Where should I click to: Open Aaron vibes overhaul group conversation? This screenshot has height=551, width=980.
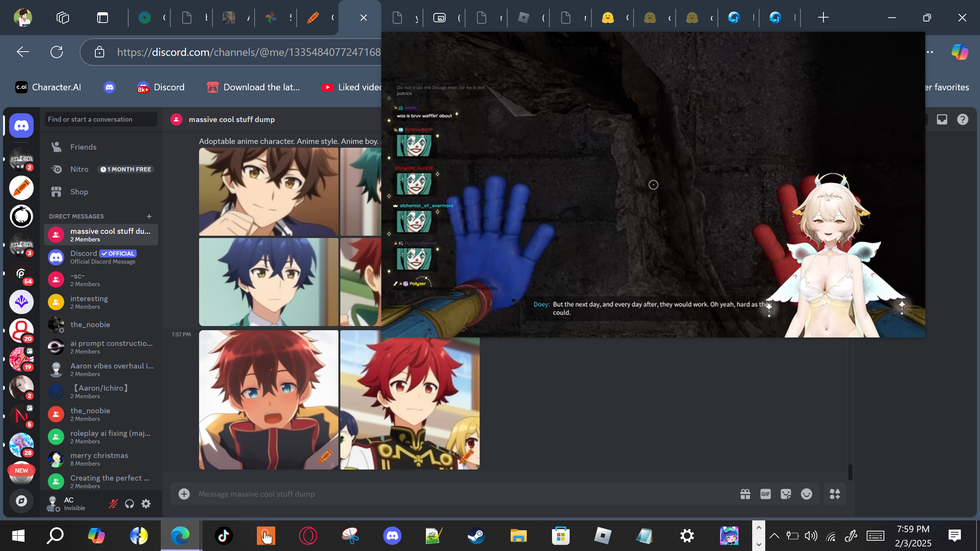(x=101, y=370)
